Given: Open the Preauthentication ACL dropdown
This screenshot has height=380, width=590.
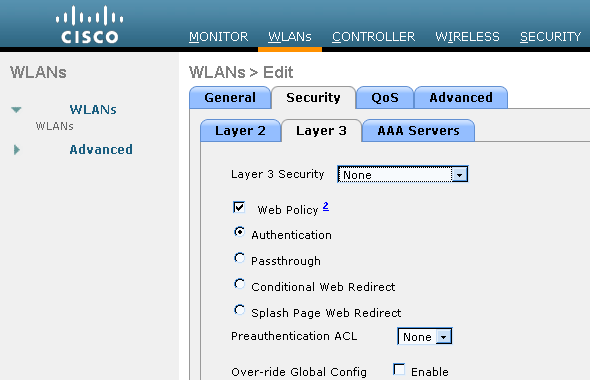Looking at the screenshot, I should pyautogui.click(x=424, y=336).
